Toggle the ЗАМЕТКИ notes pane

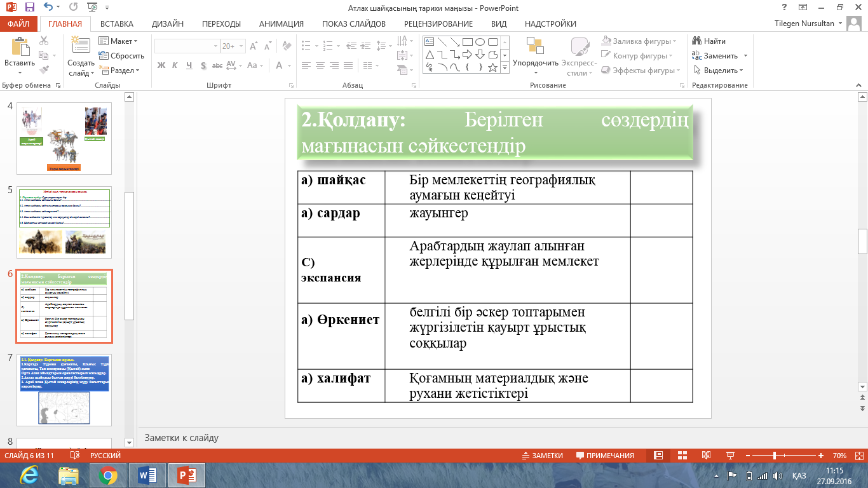[542, 456]
